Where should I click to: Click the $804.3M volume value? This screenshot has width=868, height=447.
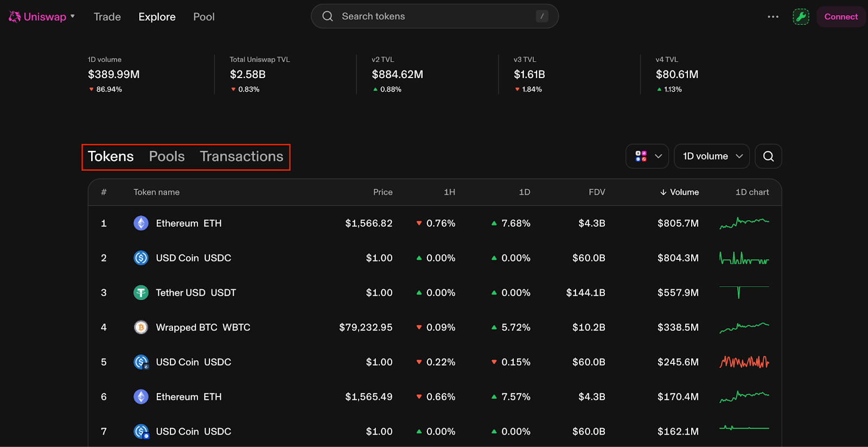678,258
